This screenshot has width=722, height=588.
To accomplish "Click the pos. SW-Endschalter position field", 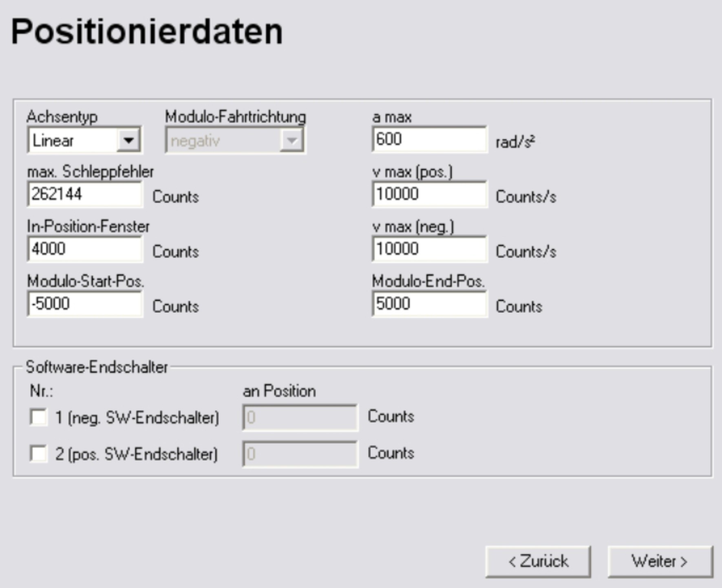I will (x=300, y=453).
